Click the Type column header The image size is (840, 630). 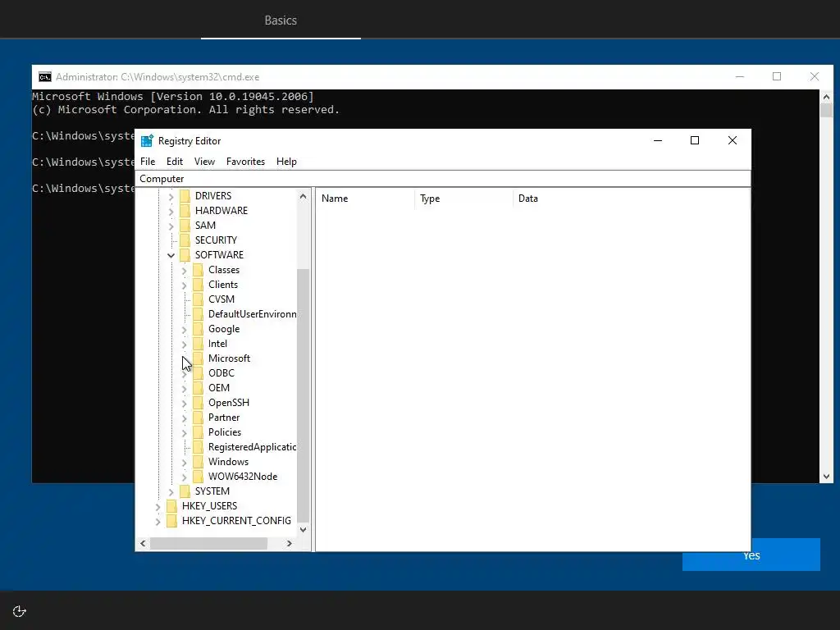coord(464,199)
